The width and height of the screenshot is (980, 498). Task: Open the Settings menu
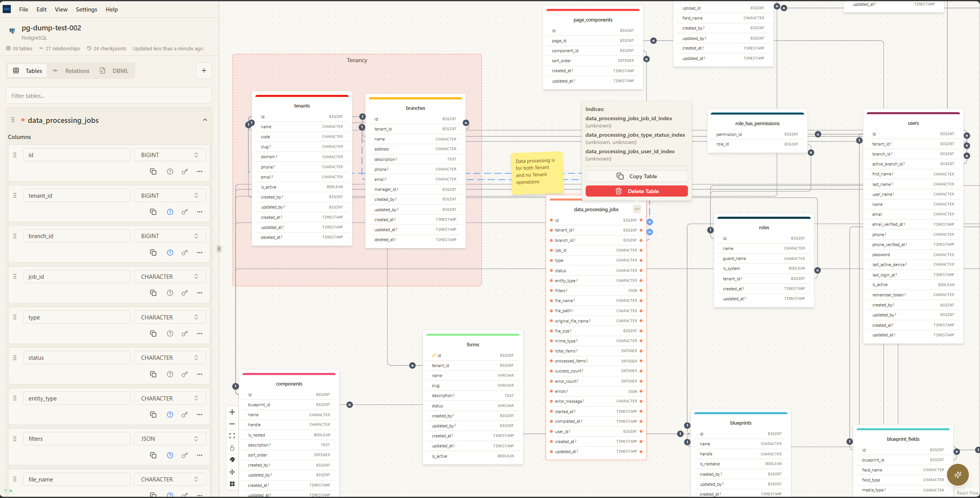tap(86, 9)
